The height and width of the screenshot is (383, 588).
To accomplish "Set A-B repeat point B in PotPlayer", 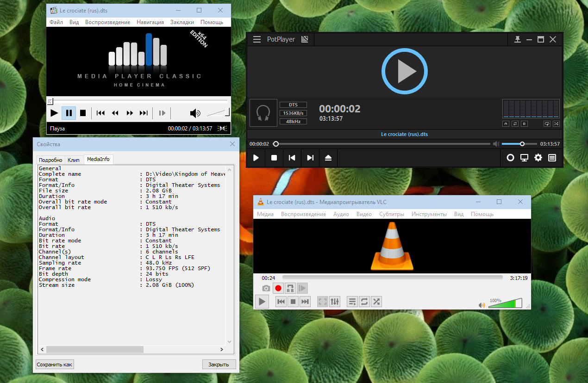I will point(524,124).
